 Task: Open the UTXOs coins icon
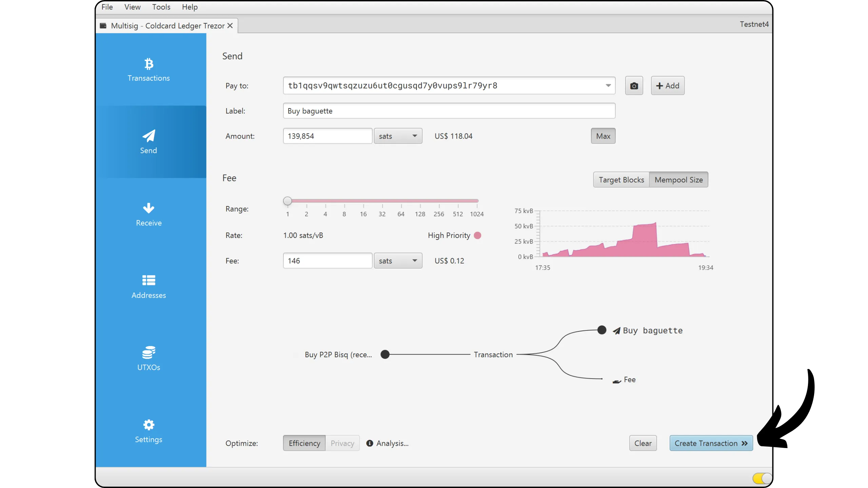149,353
